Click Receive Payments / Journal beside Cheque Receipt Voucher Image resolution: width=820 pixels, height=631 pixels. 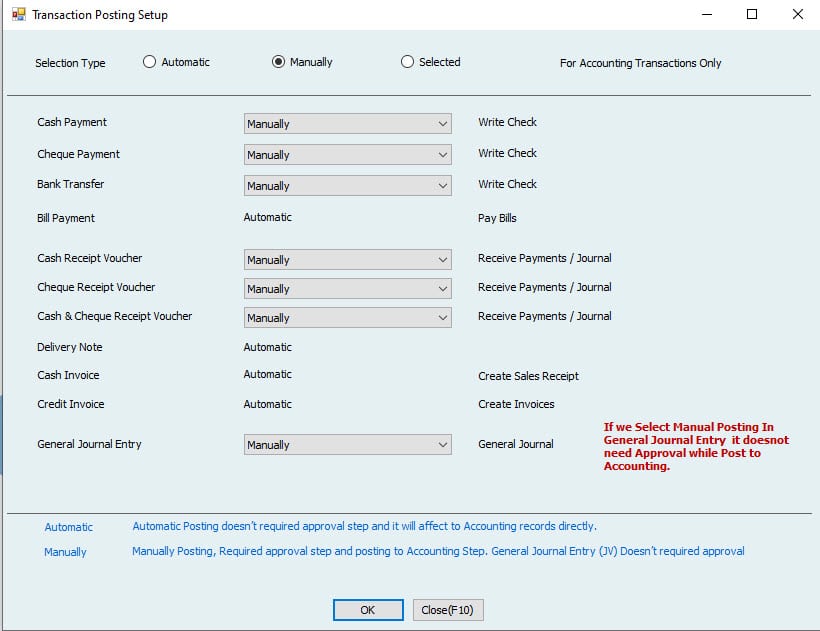(x=544, y=287)
